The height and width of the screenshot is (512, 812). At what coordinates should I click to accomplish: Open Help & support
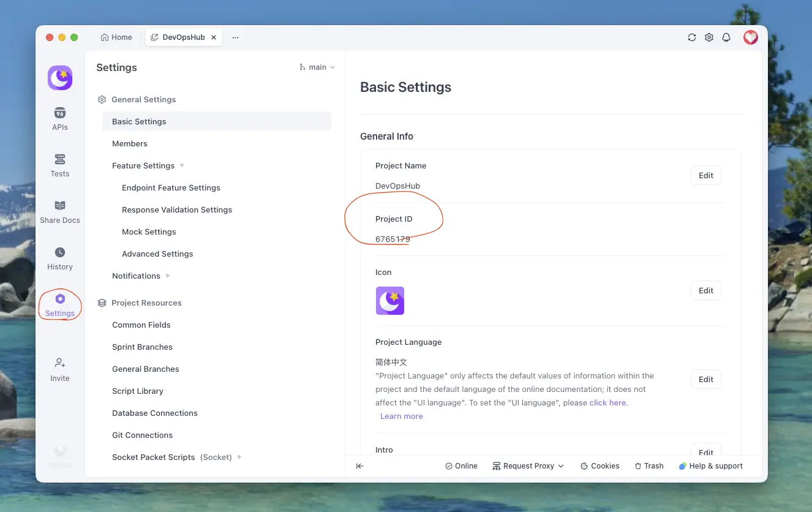pos(710,466)
